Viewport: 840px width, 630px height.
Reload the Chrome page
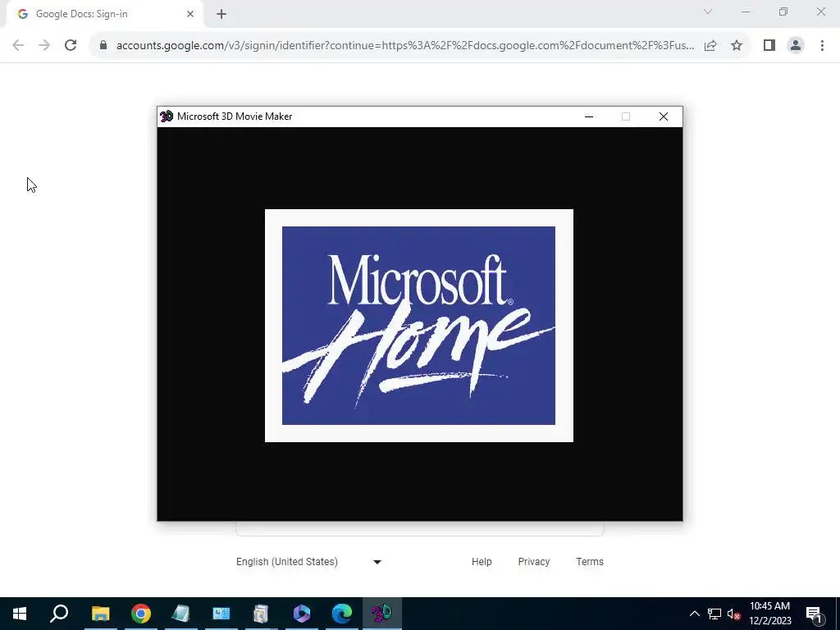71,45
